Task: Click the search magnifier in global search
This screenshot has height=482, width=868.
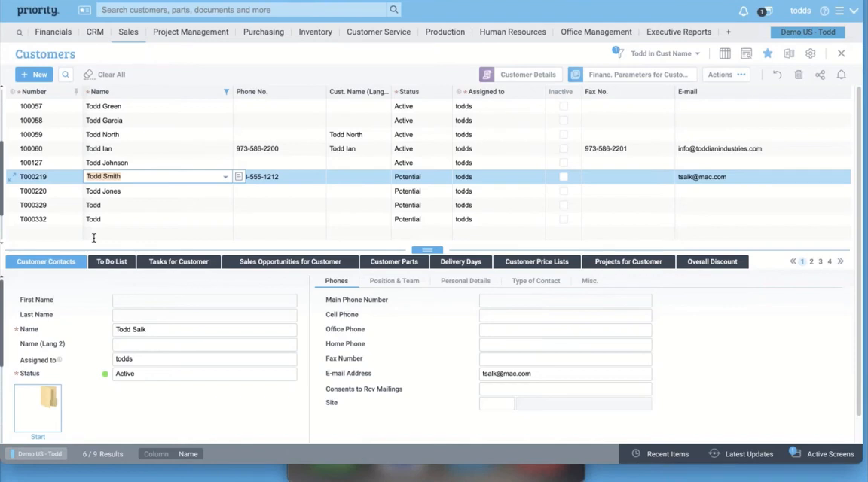Action: (x=393, y=9)
